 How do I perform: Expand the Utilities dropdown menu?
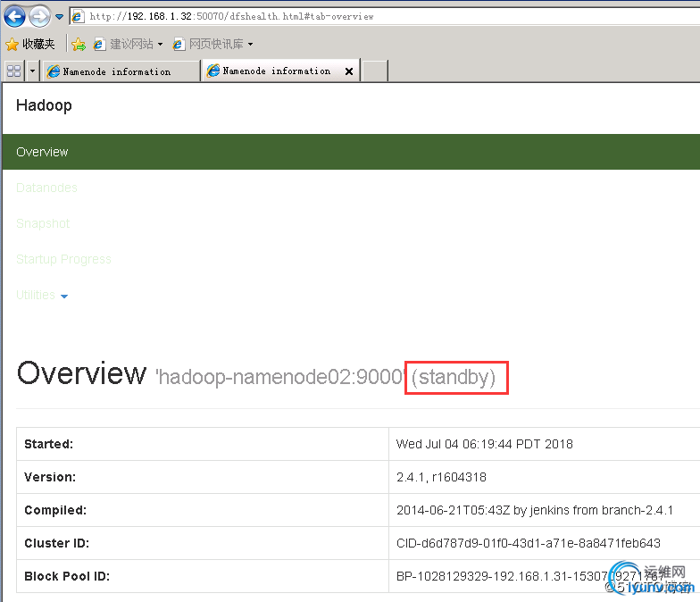click(42, 295)
